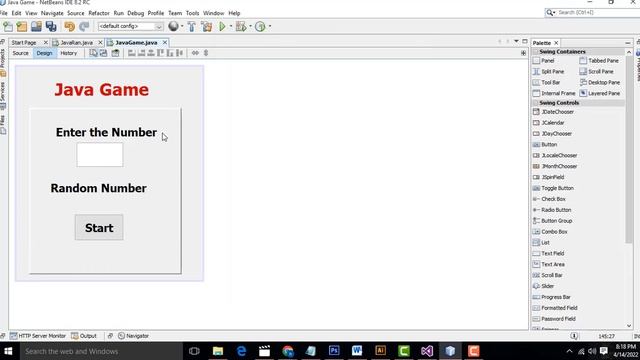Click the globe browser icon in the toolbar

point(173,27)
